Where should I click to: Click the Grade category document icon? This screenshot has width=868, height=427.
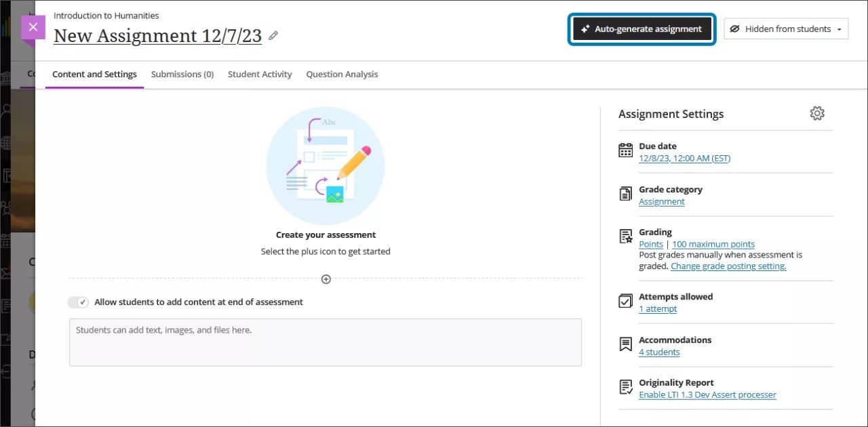pyautogui.click(x=625, y=193)
